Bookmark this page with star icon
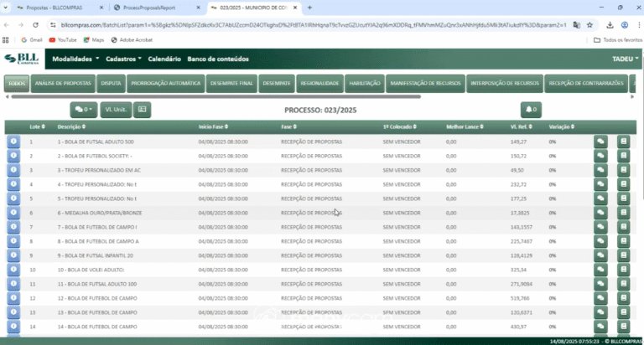Screen dimensions: 644x345 [589, 25]
